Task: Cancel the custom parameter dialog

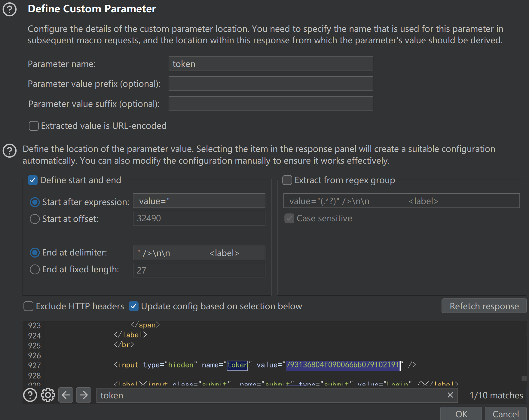Action: point(506,414)
